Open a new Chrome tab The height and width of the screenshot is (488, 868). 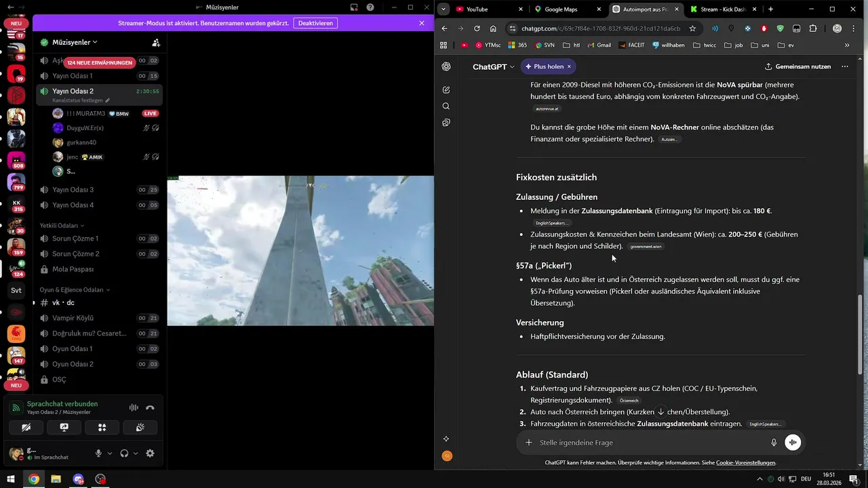click(x=770, y=9)
